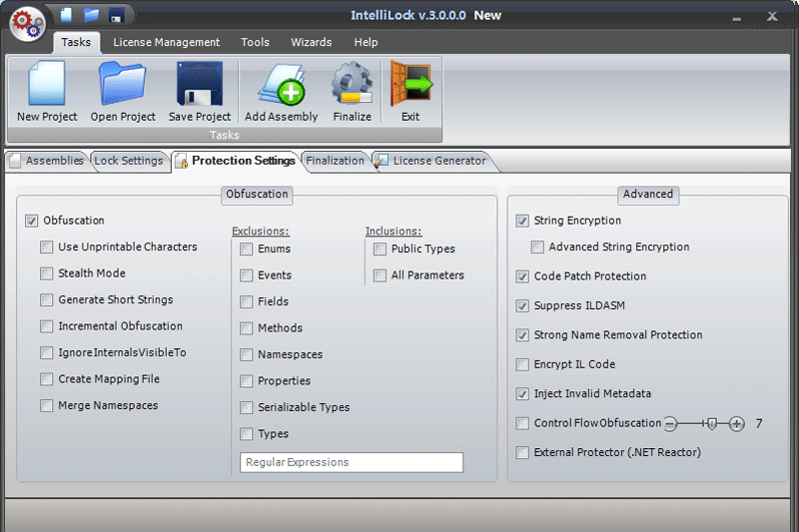Enable External Protector (.NET Reactor)

(x=522, y=452)
